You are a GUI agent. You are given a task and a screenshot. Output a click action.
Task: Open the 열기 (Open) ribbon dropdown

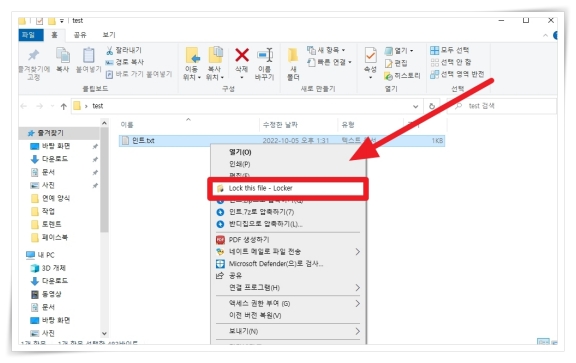pyautogui.click(x=399, y=50)
